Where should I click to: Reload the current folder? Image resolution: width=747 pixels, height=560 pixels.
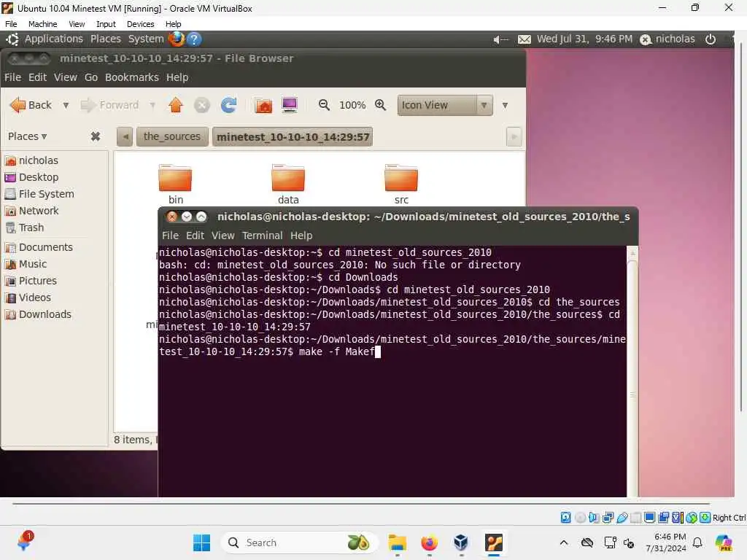tap(228, 105)
